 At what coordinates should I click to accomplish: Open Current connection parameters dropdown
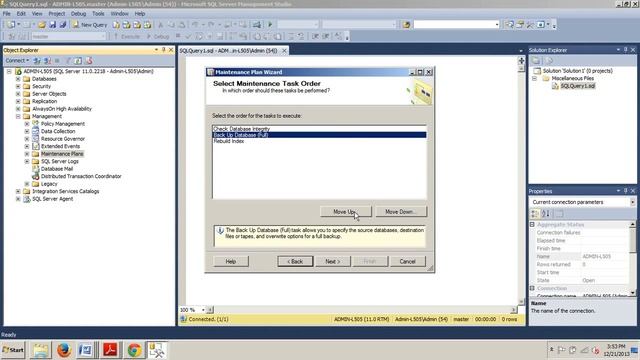pyautogui.click(x=632, y=202)
